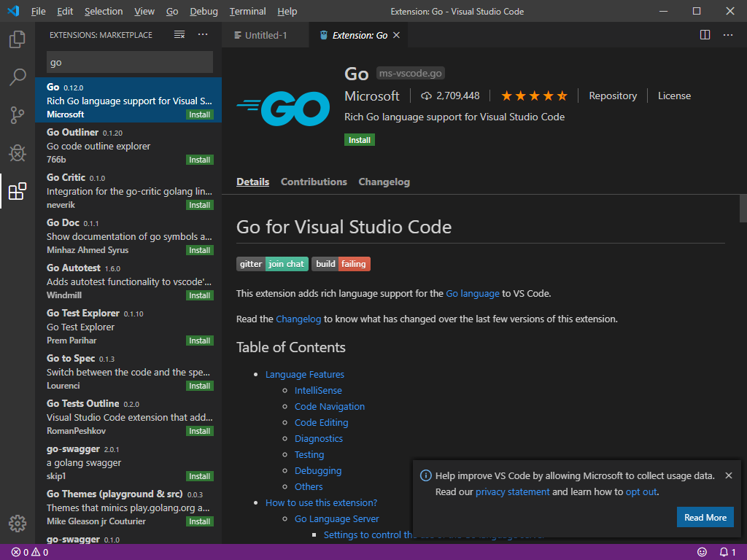Open the Go language link
The image size is (747, 560).
(x=472, y=293)
